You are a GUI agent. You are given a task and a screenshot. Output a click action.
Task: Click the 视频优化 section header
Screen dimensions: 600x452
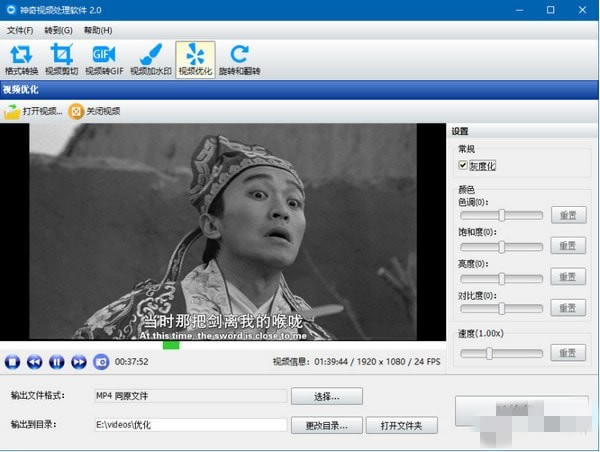pyautogui.click(x=21, y=90)
